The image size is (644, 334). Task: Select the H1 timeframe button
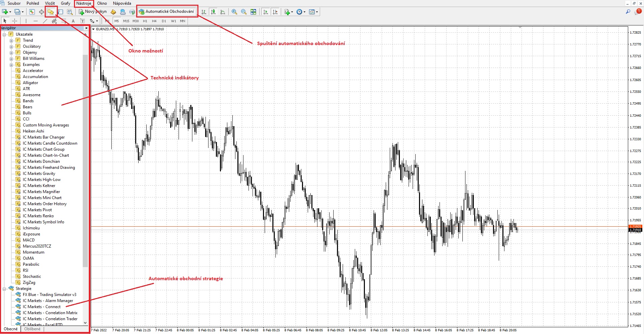point(145,21)
